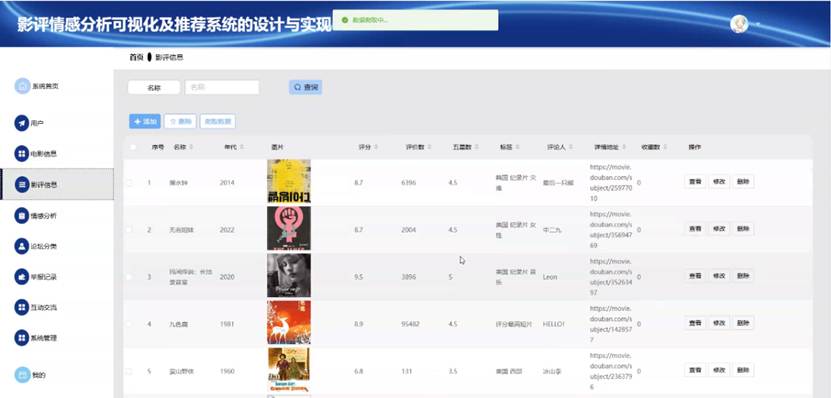Click the pink fist poster thumbnail in row 2
The height and width of the screenshot is (398, 831).
pos(289,228)
